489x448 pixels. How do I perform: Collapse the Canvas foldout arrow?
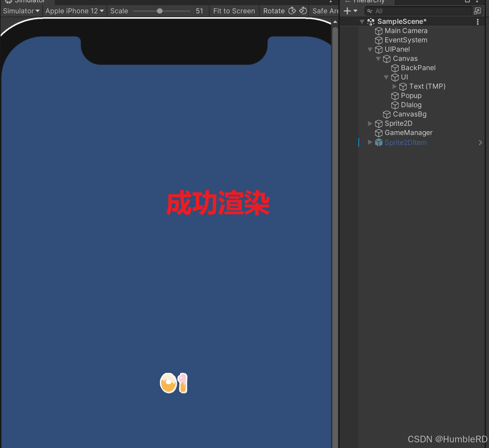click(x=378, y=59)
